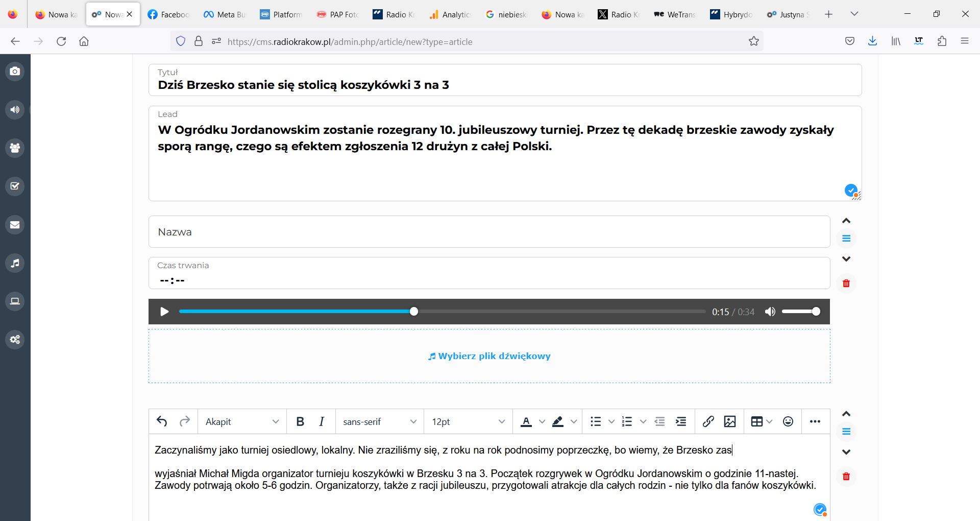Click the numbered list button
Screen dimensions: 980x521
(x=627, y=421)
